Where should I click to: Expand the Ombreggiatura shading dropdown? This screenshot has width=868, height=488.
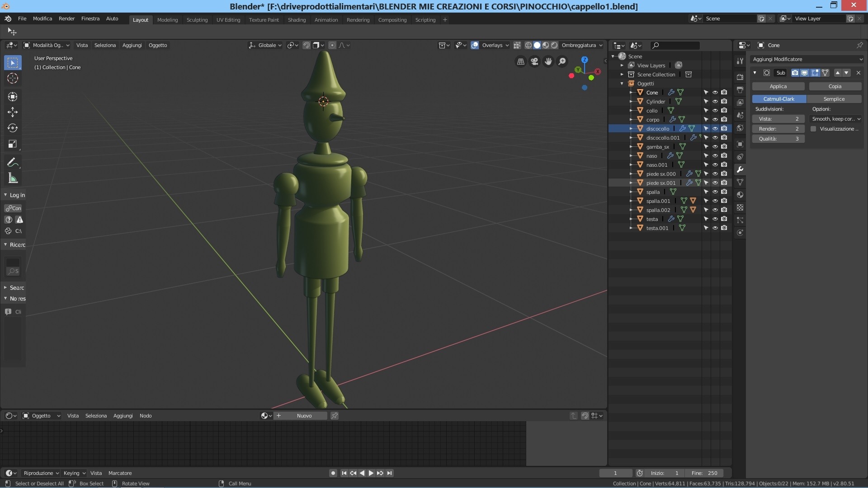pyautogui.click(x=582, y=45)
